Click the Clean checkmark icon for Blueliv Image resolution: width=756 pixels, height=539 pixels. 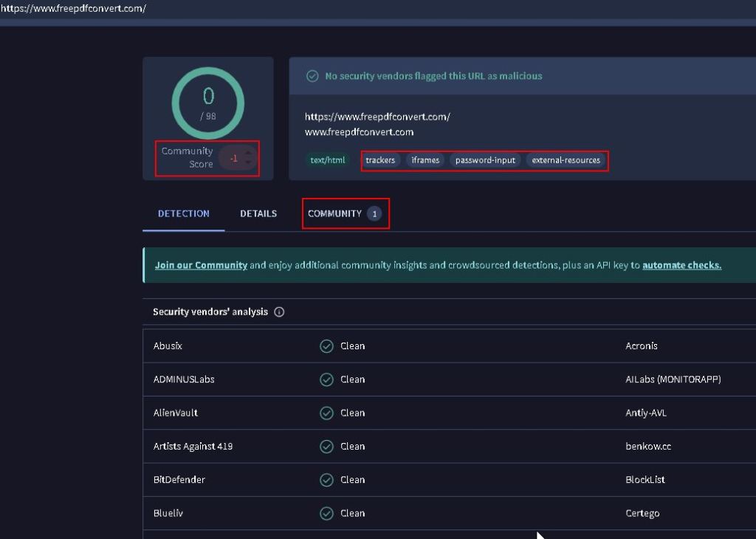[326, 513]
